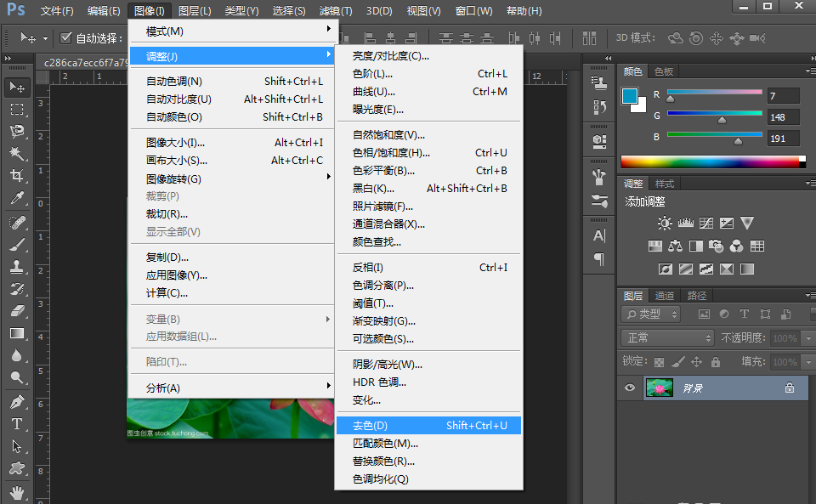Viewport: 816px width, 504px height.
Task: Switch to the 通道 tab
Action: (664, 296)
